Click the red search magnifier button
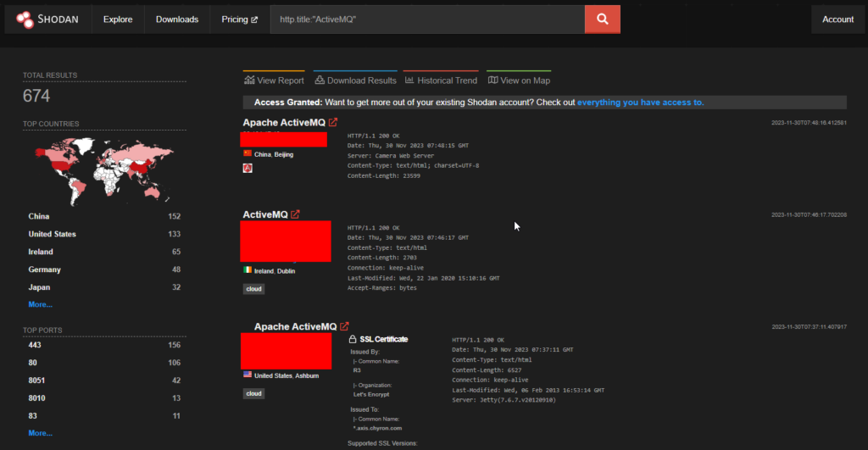Viewport: 868px width, 450px height. 603,19
